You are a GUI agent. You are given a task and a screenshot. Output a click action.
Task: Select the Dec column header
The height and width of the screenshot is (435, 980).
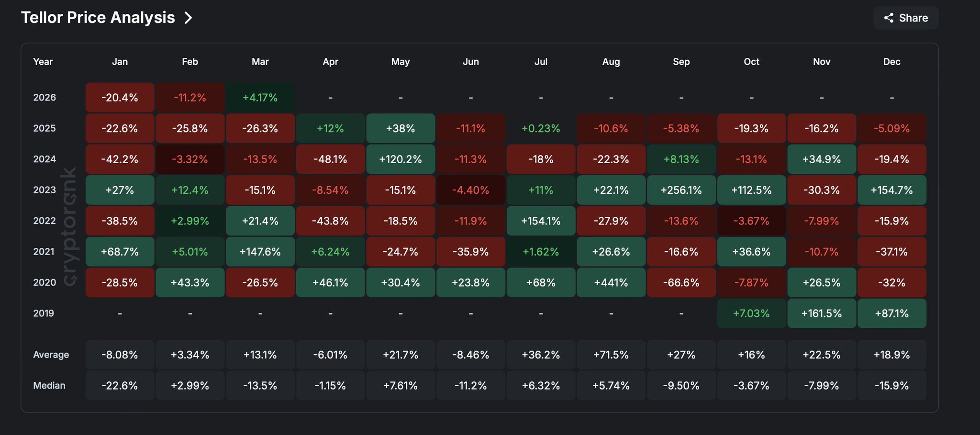point(891,62)
